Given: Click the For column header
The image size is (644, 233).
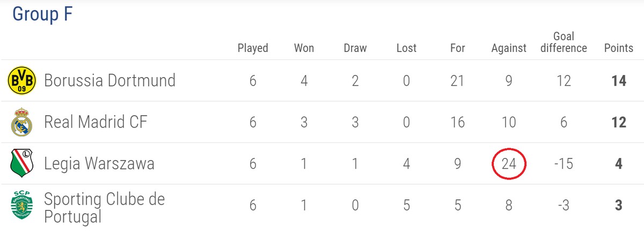Looking at the screenshot, I should tap(457, 48).
